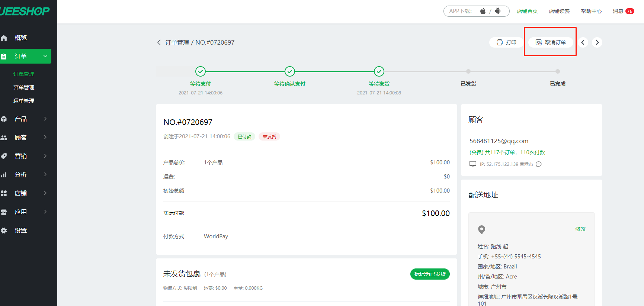Click the chat bubble icon next to IP address

coord(538,164)
